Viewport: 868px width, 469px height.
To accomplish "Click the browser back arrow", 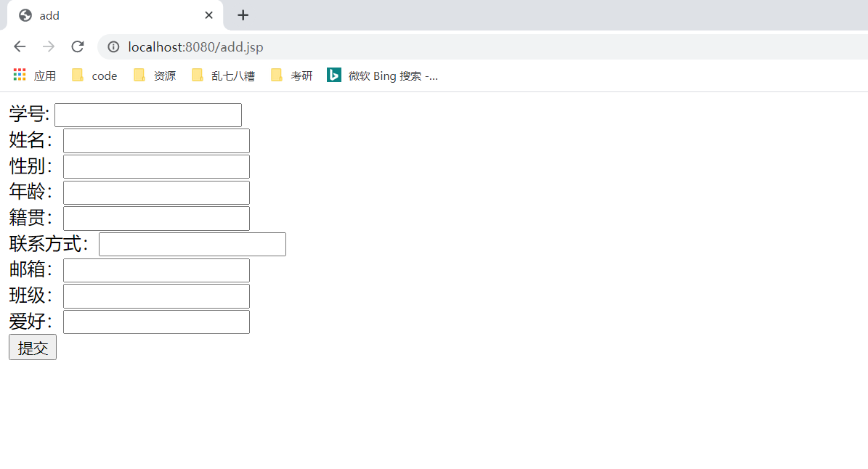I will click(20, 47).
